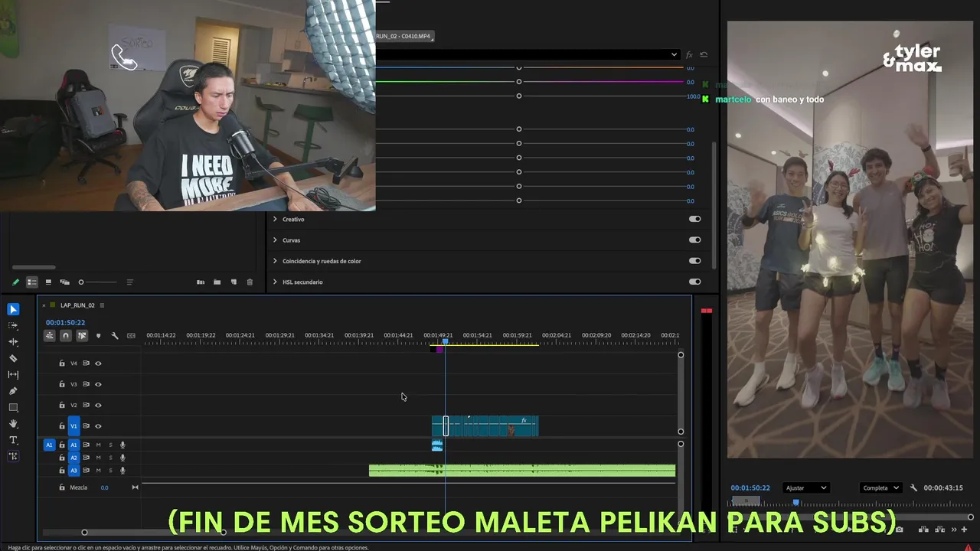Reset the effect with the undo arrow
This screenshot has width=980, height=551.
(x=704, y=54)
